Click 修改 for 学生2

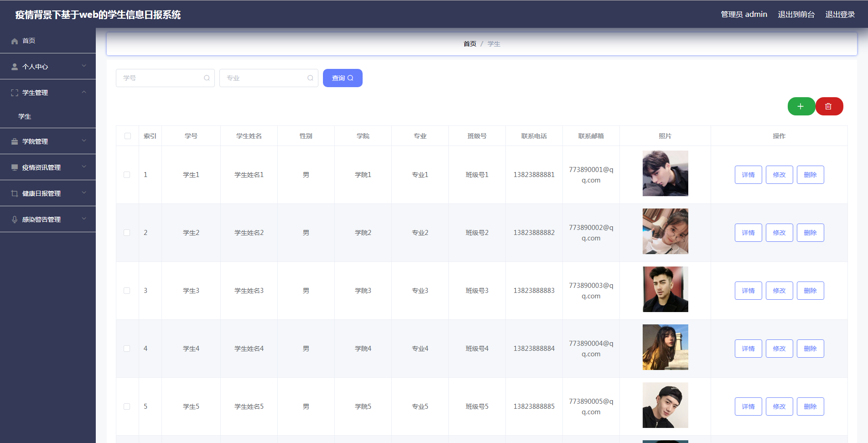tap(780, 233)
